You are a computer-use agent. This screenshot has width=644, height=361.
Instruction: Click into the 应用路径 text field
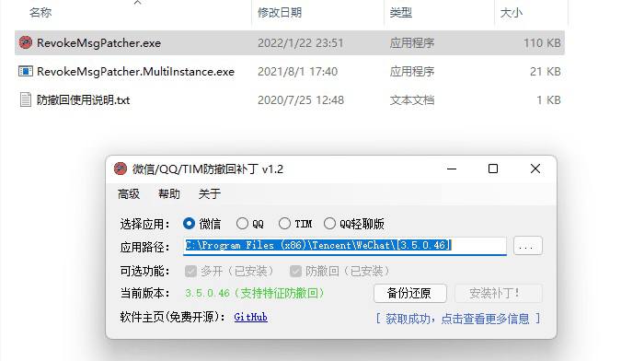[345, 246]
